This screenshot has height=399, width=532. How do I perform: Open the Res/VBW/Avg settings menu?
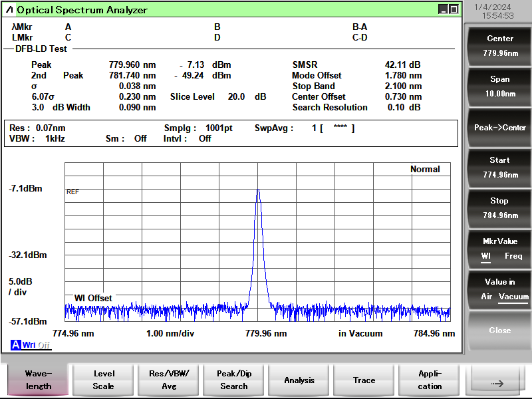pos(169,380)
